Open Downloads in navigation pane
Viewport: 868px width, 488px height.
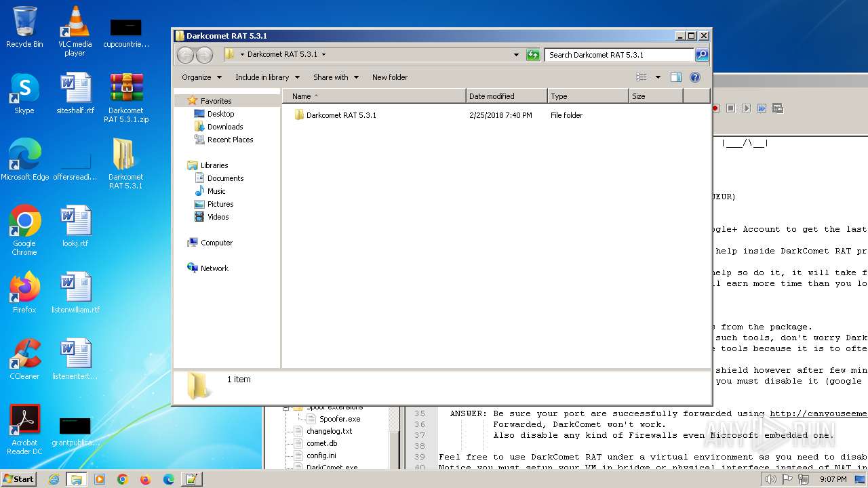pyautogui.click(x=225, y=127)
